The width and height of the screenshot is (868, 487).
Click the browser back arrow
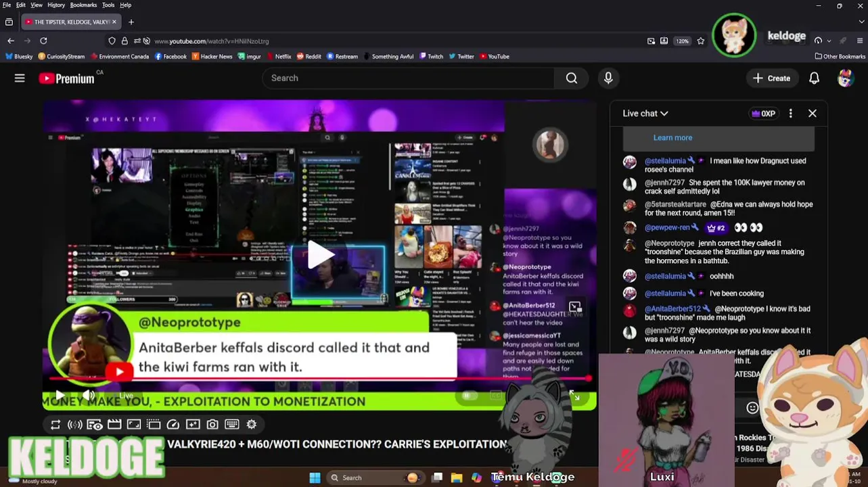pos(11,41)
